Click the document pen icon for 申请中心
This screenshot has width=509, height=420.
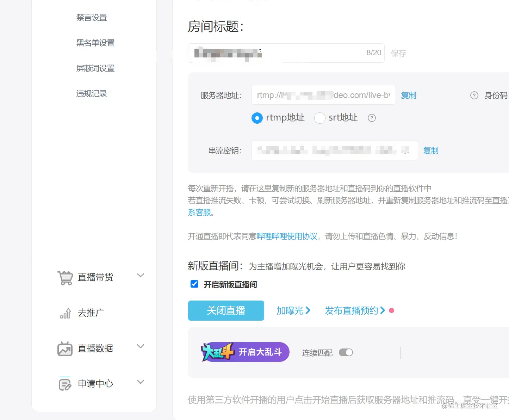click(65, 384)
